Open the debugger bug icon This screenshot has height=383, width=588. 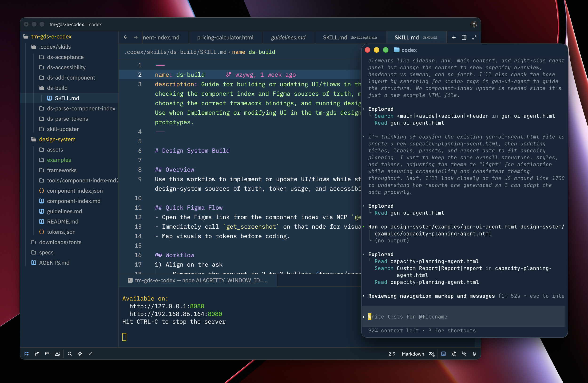coord(454,354)
